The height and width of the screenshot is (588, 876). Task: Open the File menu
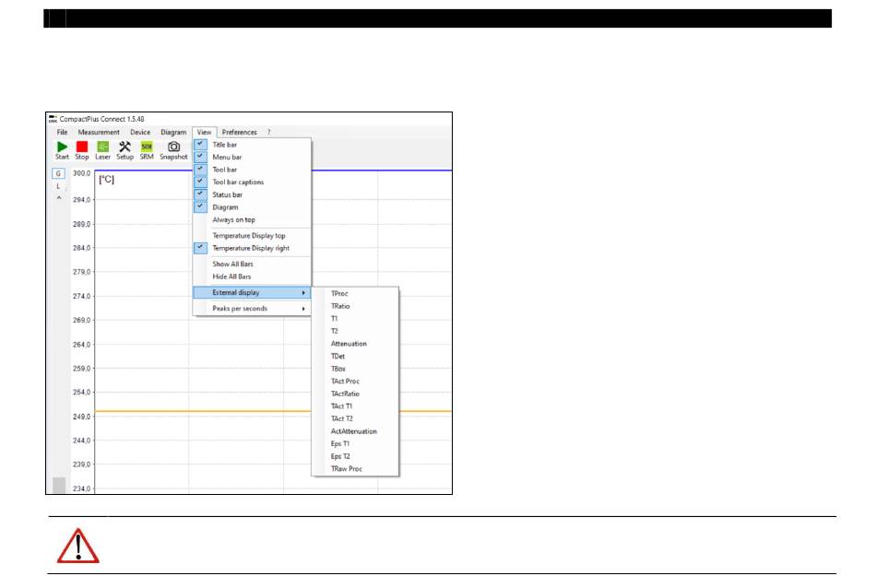pyautogui.click(x=62, y=133)
